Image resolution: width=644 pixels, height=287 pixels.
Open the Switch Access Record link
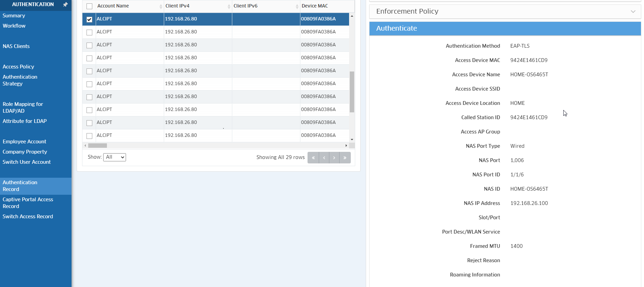coord(28,217)
